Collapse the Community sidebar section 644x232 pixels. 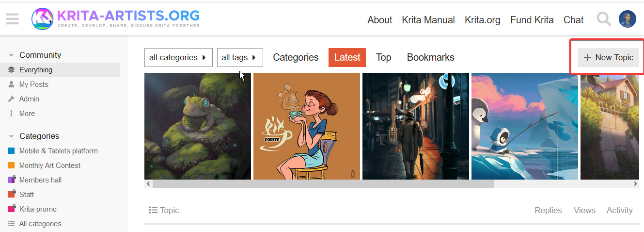coord(12,55)
